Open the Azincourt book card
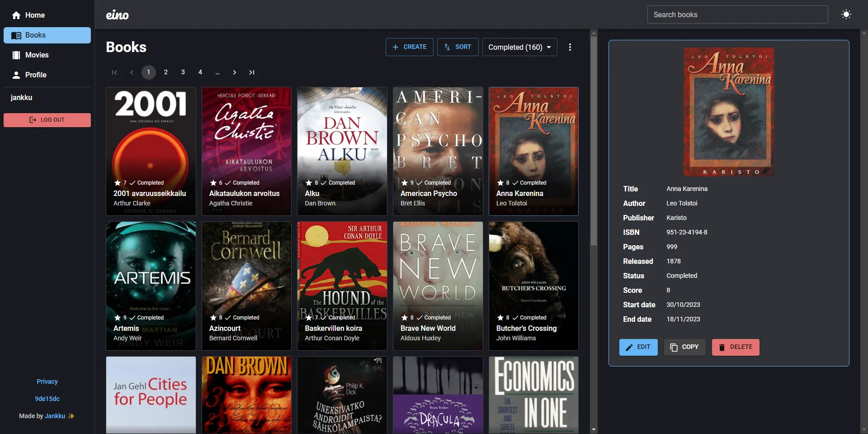This screenshot has height=434, width=868. pos(246,286)
